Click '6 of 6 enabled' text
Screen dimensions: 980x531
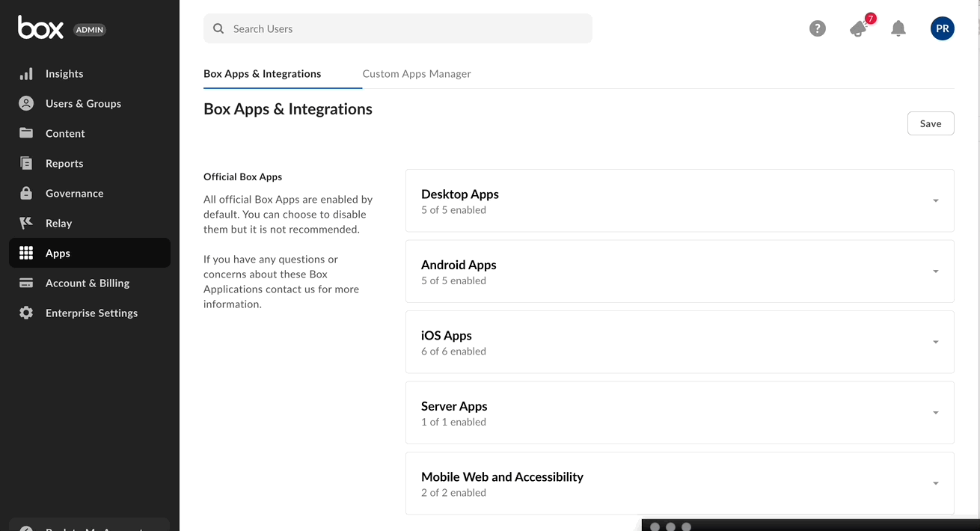pyautogui.click(x=453, y=352)
